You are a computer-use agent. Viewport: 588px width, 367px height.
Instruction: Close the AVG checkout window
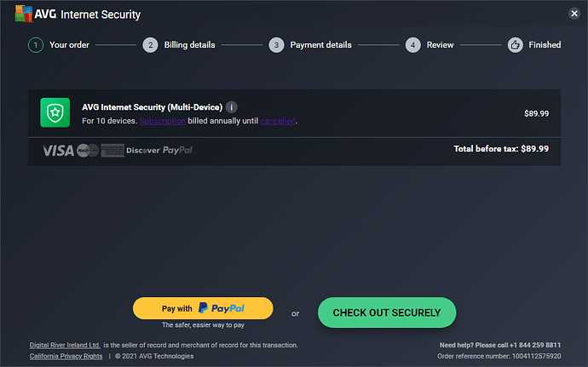(574, 14)
